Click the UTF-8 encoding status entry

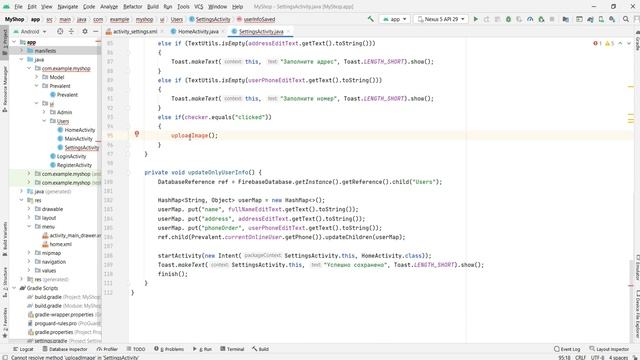click(597, 357)
